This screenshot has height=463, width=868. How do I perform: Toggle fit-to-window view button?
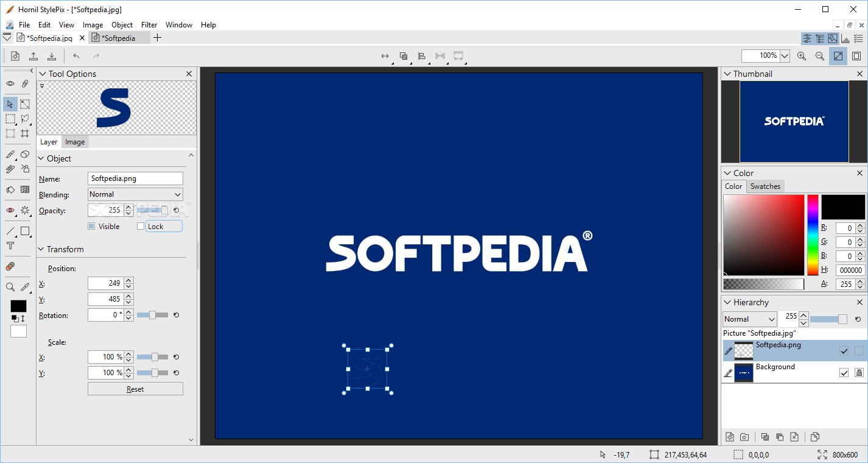click(x=838, y=56)
